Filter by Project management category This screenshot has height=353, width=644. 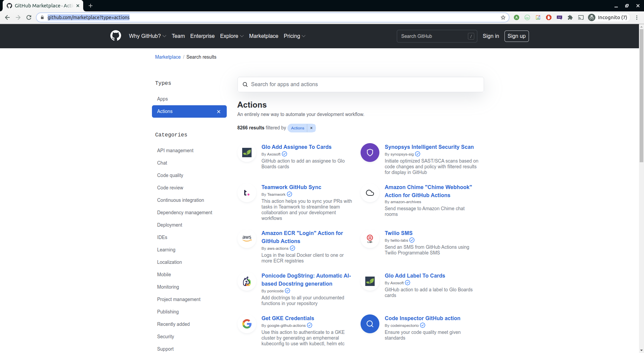point(178,299)
